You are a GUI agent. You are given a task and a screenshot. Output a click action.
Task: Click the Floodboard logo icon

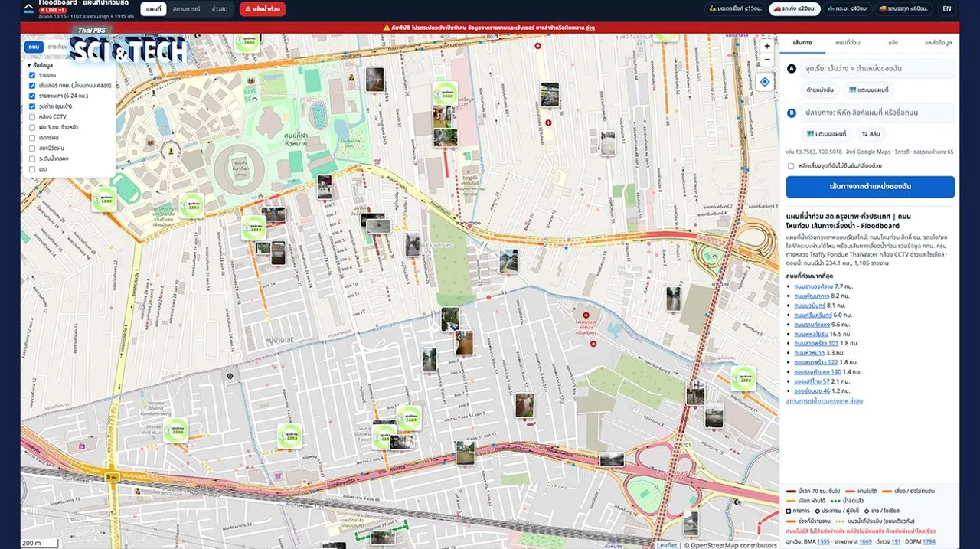[x=28, y=7]
